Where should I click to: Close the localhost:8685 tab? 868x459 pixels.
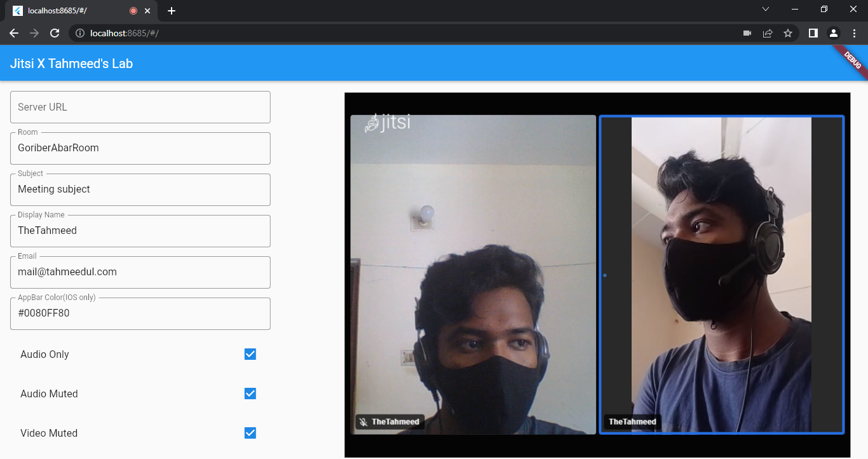click(148, 11)
